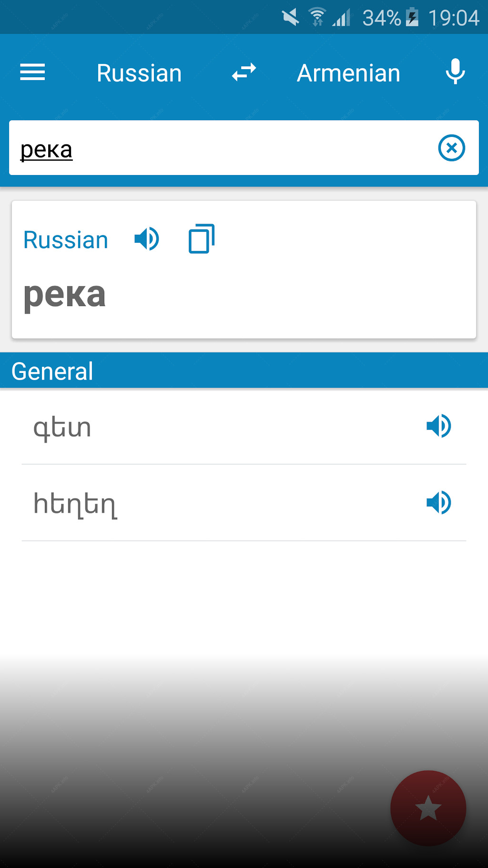
Task: Open the hamburger navigation menu
Action: 32,72
